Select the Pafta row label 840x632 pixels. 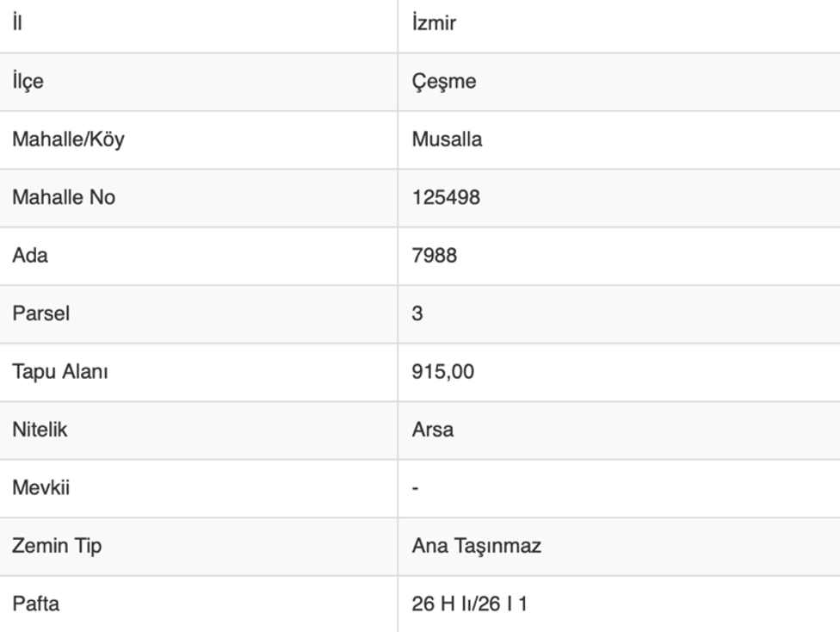[x=36, y=604]
